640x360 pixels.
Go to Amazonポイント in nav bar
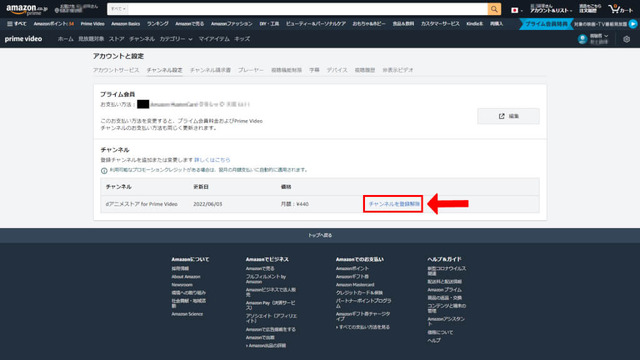(x=53, y=24)
